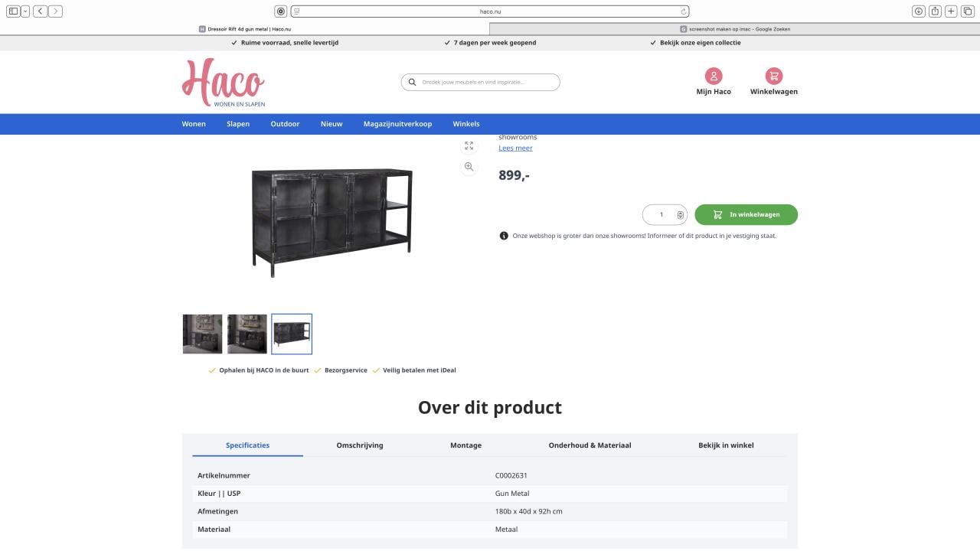This screenshot has height=551, width=980.
Task: Switch to the screenshot maken op imac tab
Action: coord(735,29)
